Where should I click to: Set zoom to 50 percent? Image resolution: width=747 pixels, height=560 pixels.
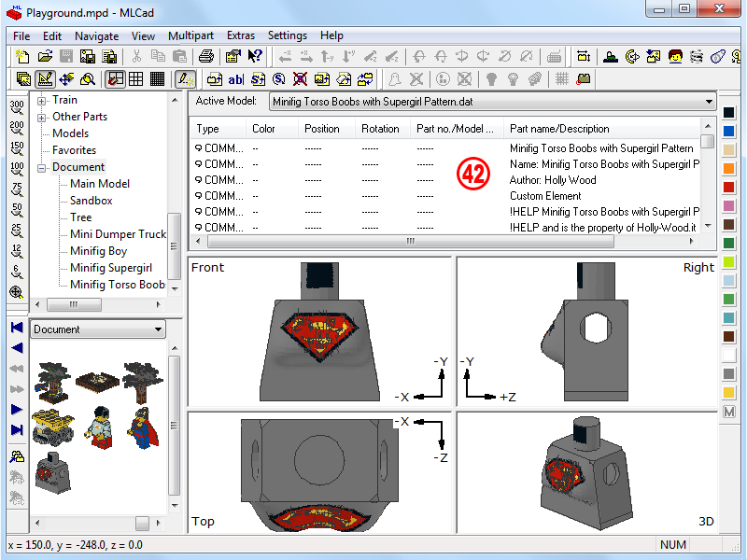[x=17, y=210]
